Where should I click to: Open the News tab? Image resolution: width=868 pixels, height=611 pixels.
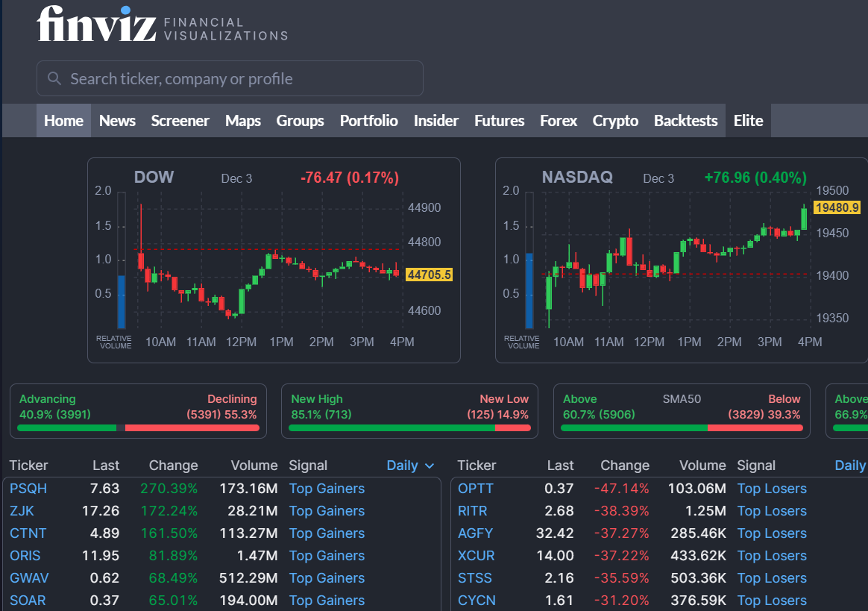coord(117,120)
